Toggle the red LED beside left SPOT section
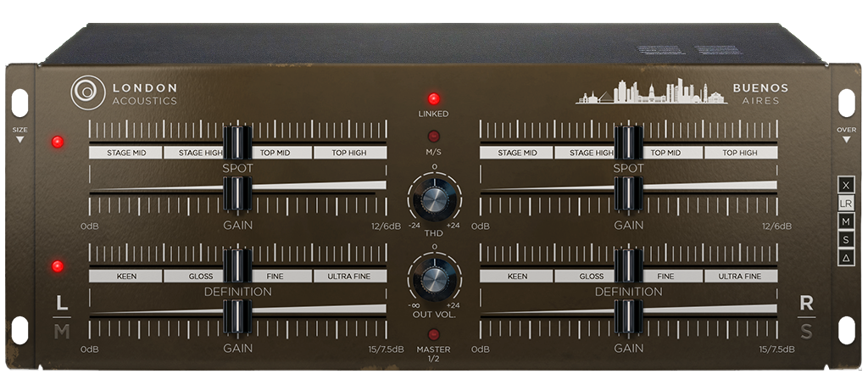 (x=58, y=142)
